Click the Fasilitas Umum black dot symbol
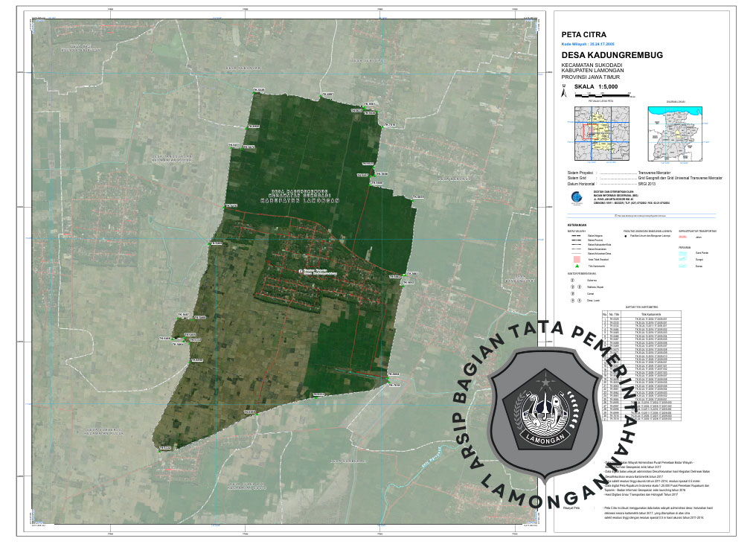The image size is (756, 547). point(625,237)
